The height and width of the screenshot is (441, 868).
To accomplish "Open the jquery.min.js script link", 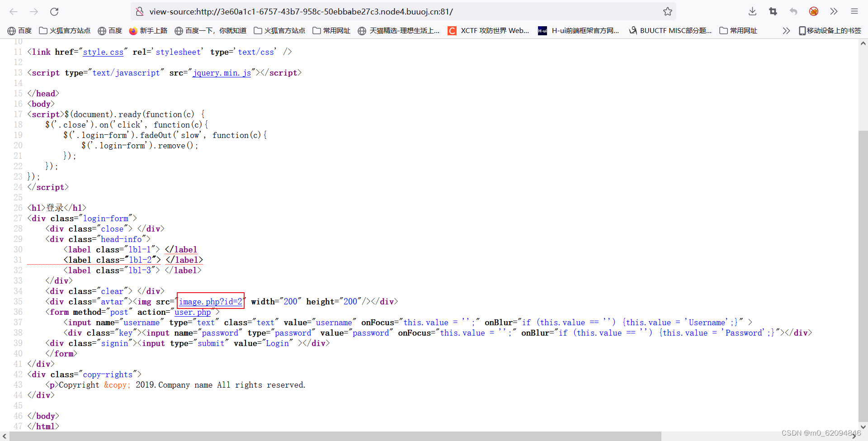I will tap(222, 73).
